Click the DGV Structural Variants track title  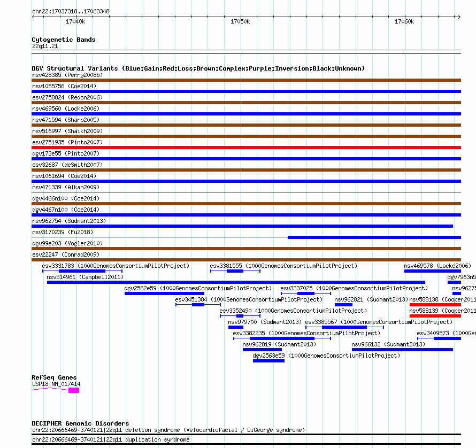pyautogui.click(x=198, y=68)
